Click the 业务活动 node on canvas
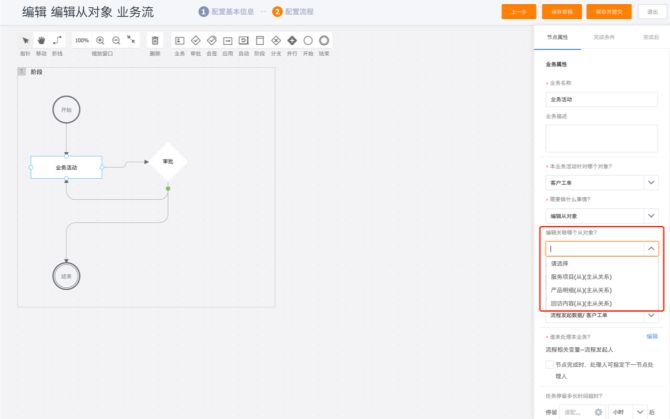 66,167
